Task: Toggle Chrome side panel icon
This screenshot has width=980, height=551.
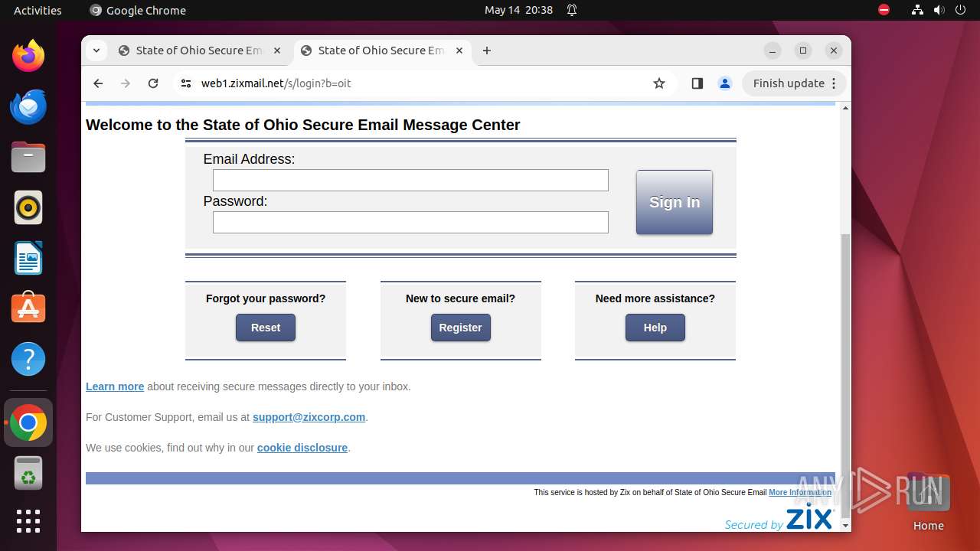Action: click(697, 83)
